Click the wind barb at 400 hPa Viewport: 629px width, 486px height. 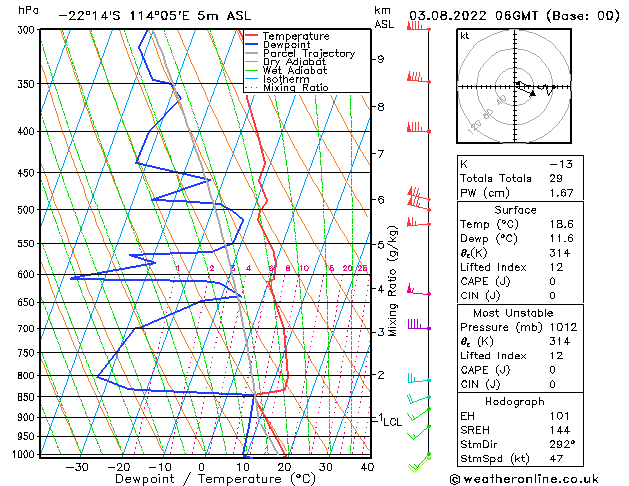click(x=418, y=128)
